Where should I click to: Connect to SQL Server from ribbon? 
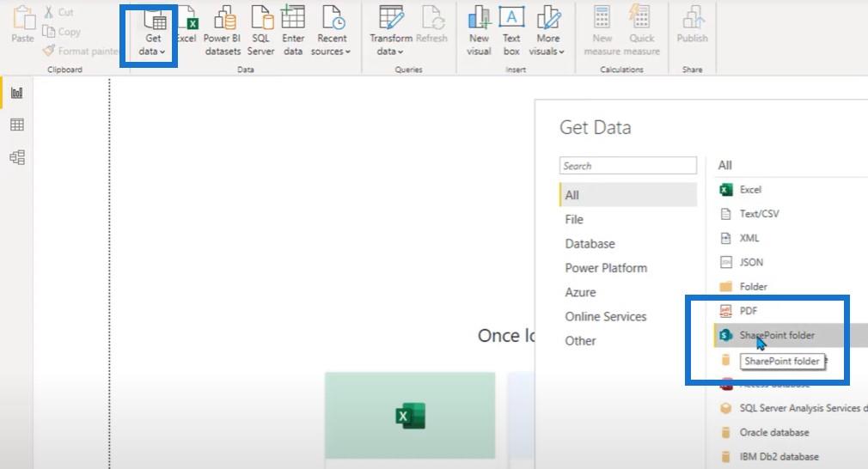[x=260, y=31]
